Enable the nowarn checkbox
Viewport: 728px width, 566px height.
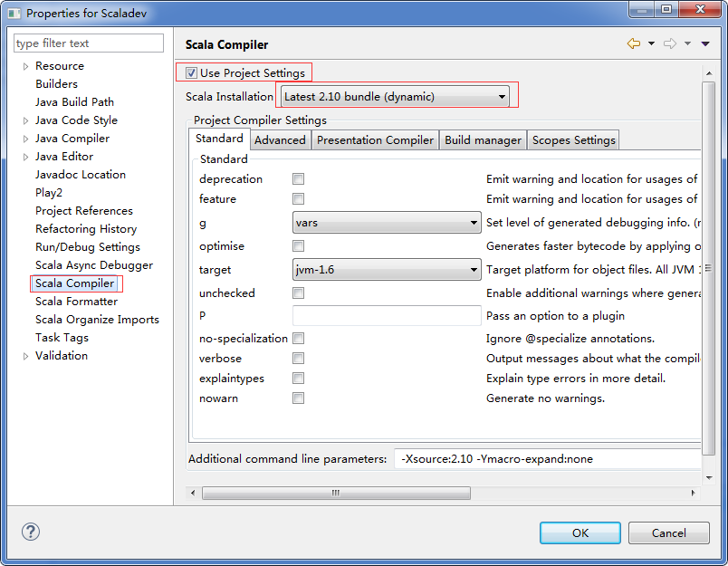[x=298, y=398]
